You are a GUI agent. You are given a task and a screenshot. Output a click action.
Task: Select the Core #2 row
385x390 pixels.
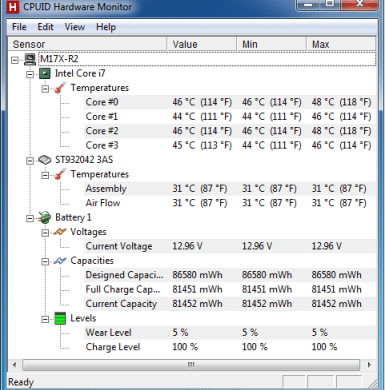(x=230, y=131)
